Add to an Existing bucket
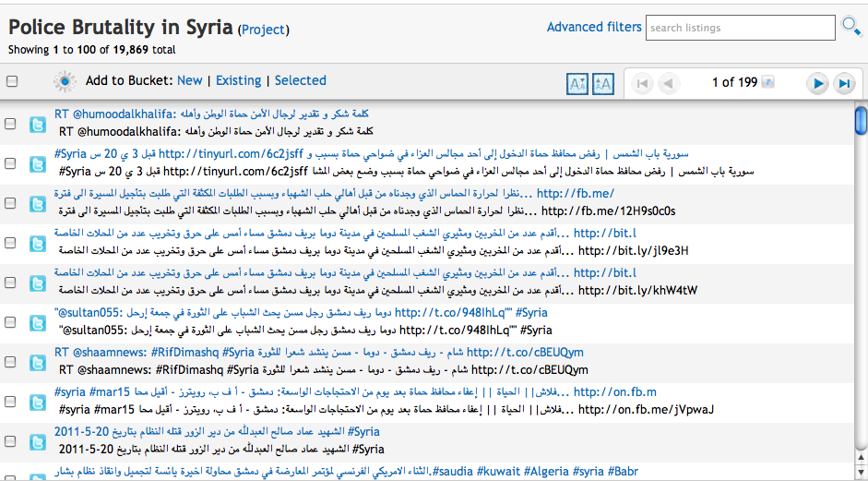The width and height of the screenshot is (868, 481). (x=238, y=81)
